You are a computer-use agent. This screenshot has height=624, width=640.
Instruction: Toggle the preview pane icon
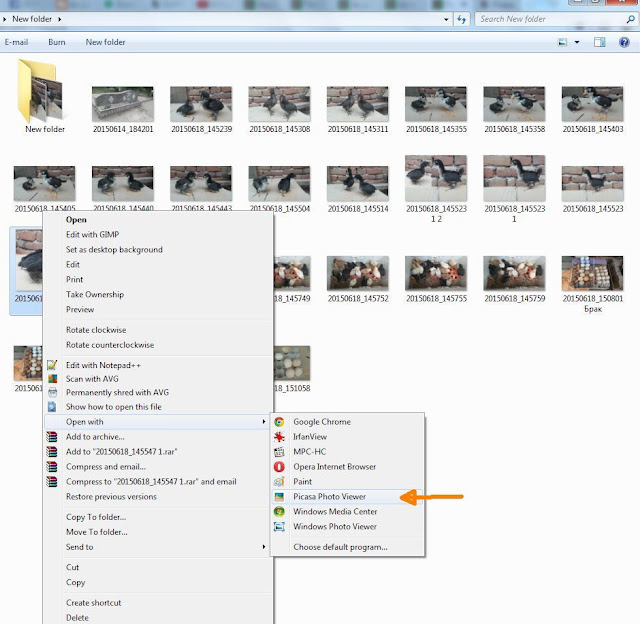tap(600, 42)
